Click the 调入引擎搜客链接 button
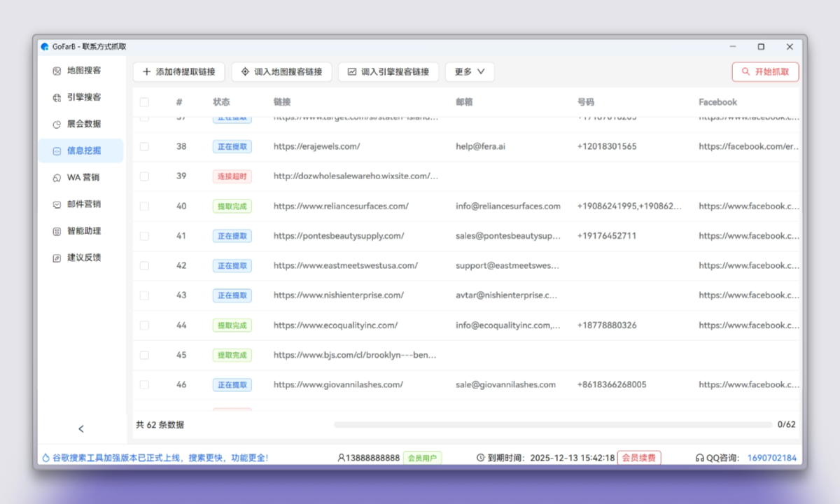Screen dimensions: 840x504 [388, 71]
